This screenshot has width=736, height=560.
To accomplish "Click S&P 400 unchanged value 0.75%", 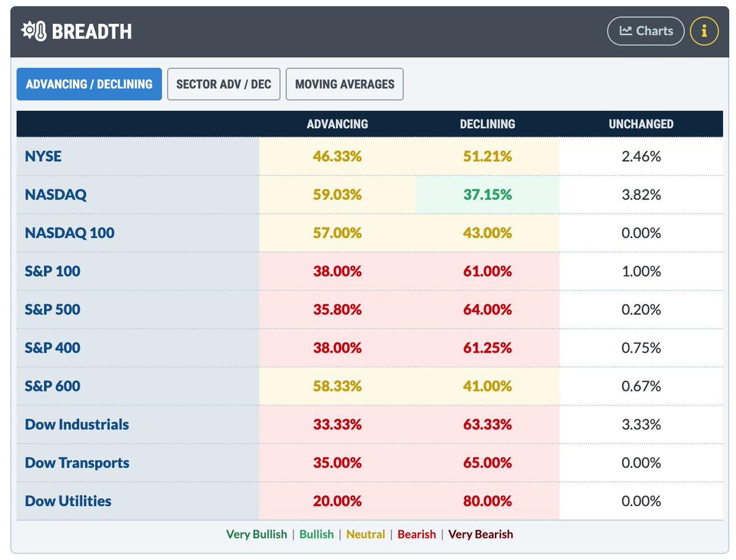I will coord(641,348).
